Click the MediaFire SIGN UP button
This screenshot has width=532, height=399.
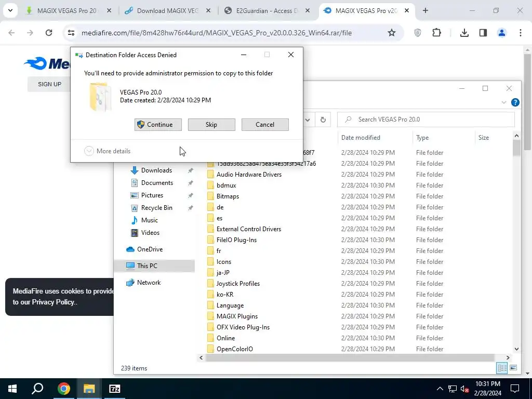click(49, 84)
